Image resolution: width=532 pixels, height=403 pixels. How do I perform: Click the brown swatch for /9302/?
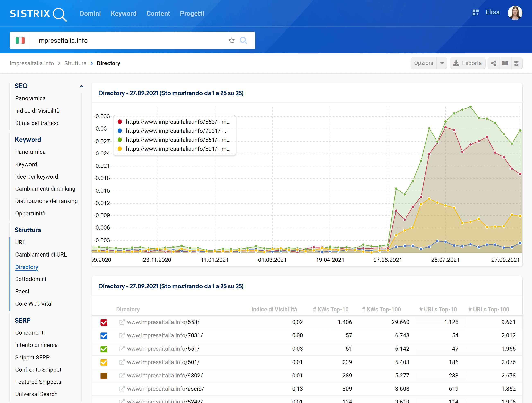click(104, 376)
